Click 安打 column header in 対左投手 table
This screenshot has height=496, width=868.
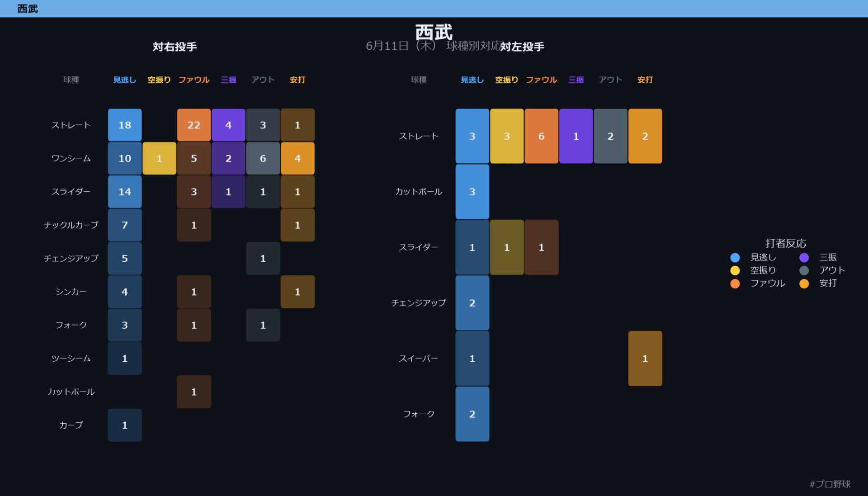point(645,80)
